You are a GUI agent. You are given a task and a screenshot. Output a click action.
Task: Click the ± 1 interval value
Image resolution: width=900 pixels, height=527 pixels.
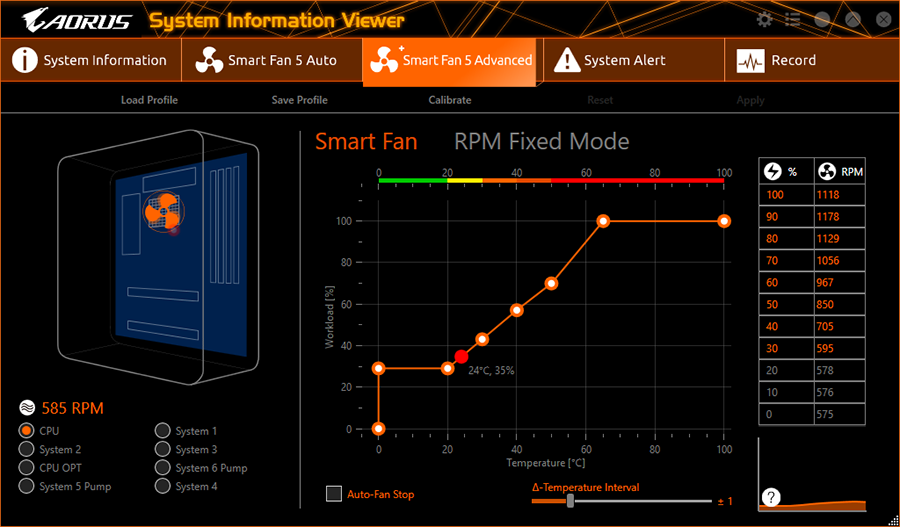point(725,501)
